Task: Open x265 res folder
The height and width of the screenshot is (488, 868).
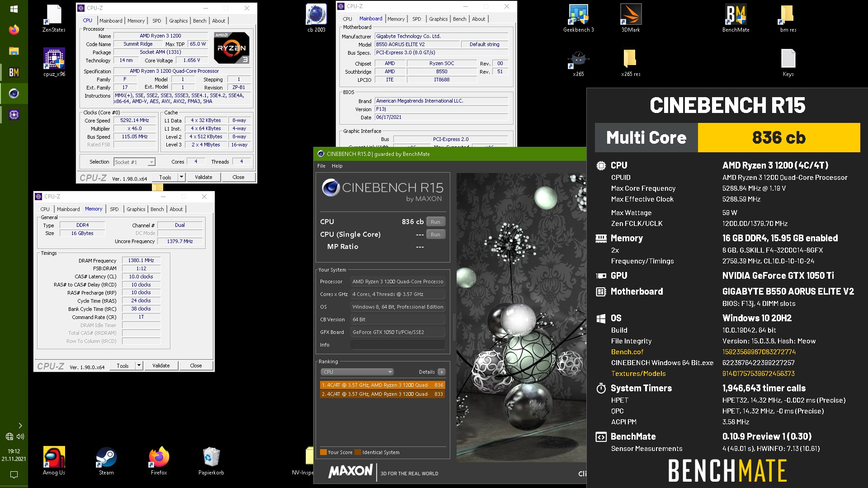Action: tap(630, 63)
